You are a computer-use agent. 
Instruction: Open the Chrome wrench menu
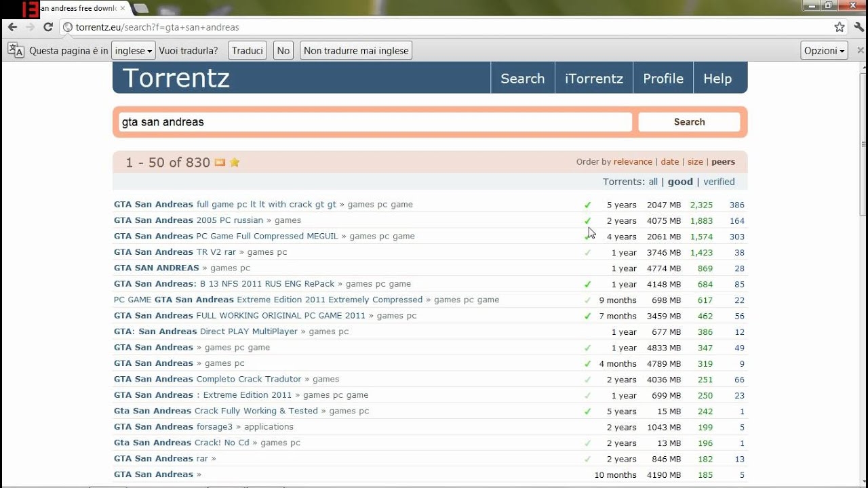pos(860,27)
